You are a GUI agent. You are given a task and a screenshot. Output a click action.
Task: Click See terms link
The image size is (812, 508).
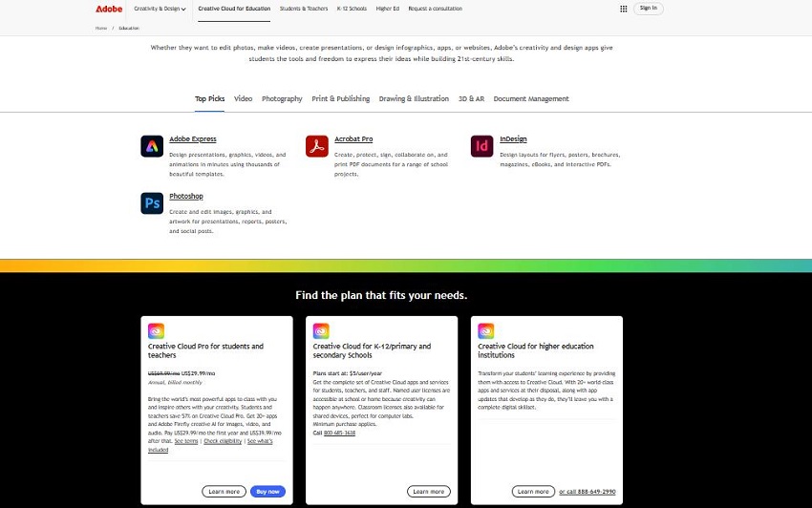[x=186, y=441]
